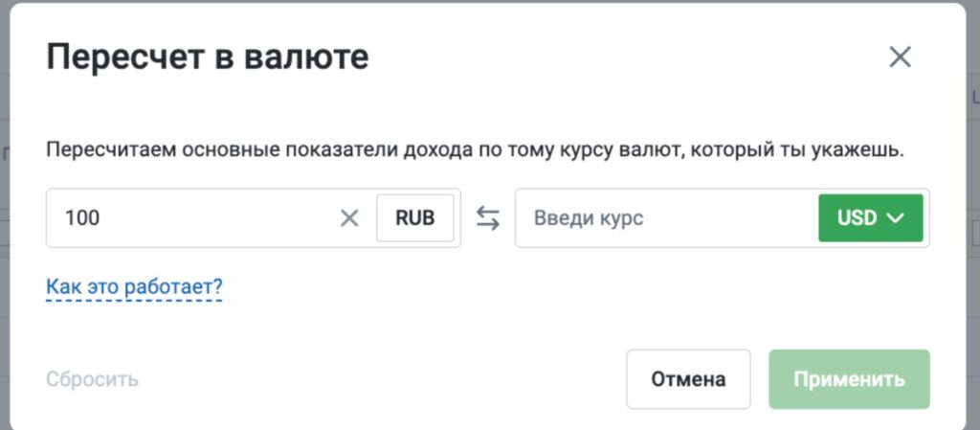Click the RUB currency button
980x430 pixels.
414,218
